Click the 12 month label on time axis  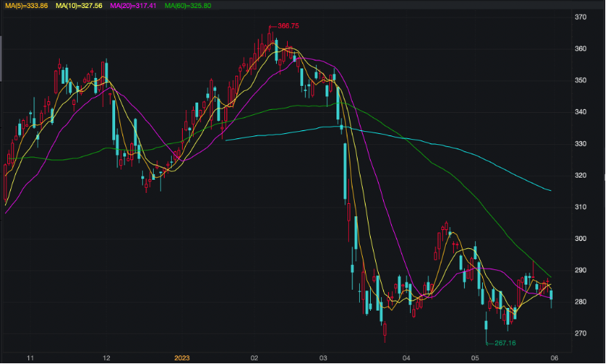[106, 358]
